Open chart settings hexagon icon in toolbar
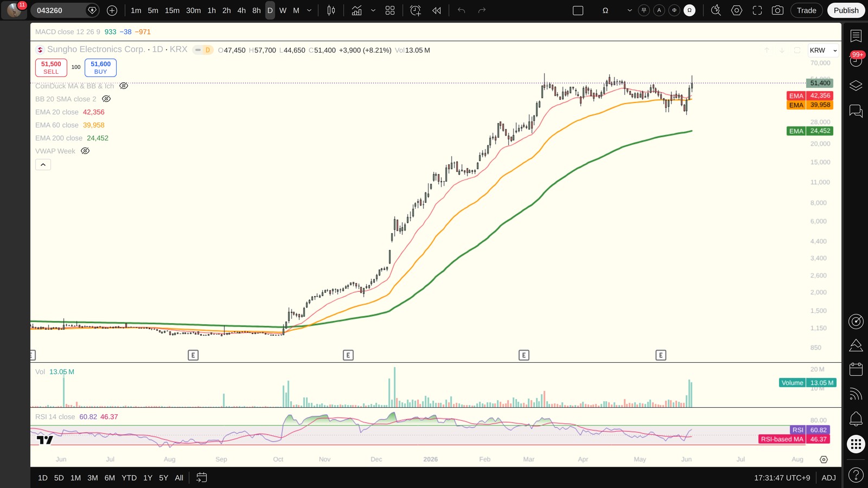 pyautogui.click(x=736, y=10)
